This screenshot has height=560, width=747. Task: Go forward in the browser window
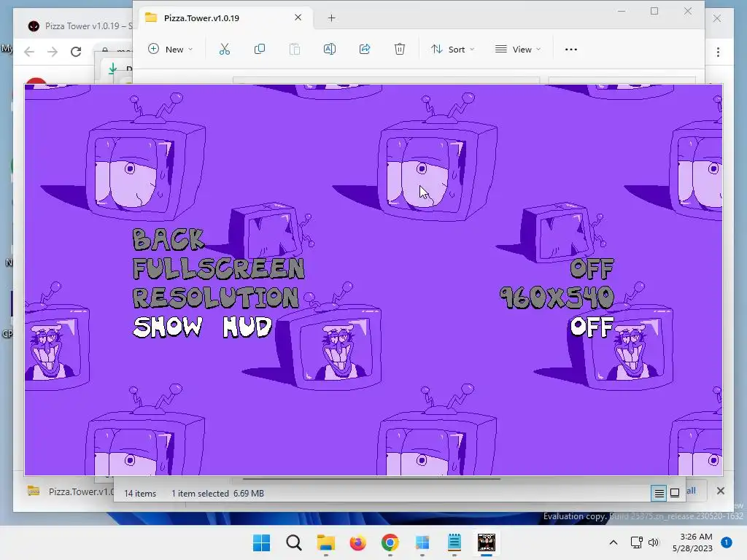[x=53, y=52]
